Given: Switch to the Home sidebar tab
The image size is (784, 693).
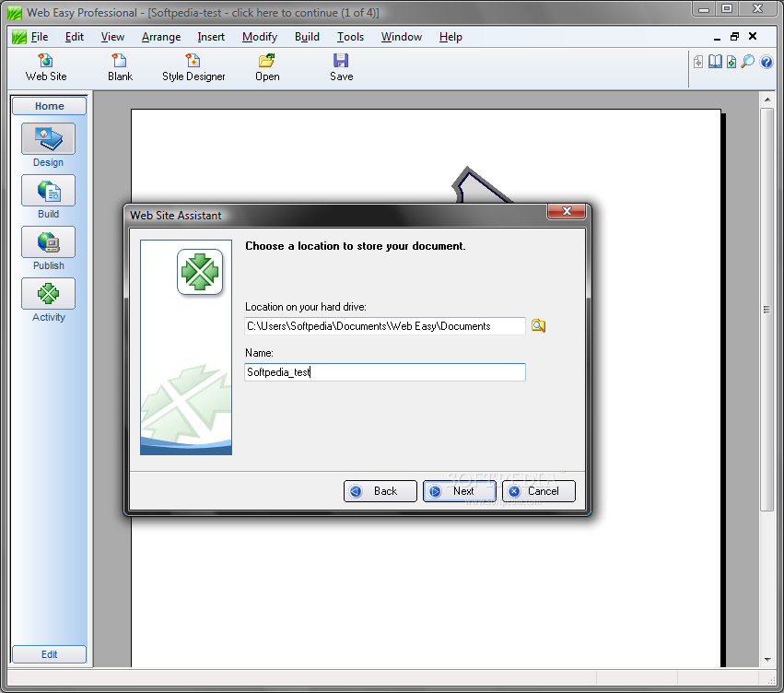Looking at the screenshot, I should point(49,106).
